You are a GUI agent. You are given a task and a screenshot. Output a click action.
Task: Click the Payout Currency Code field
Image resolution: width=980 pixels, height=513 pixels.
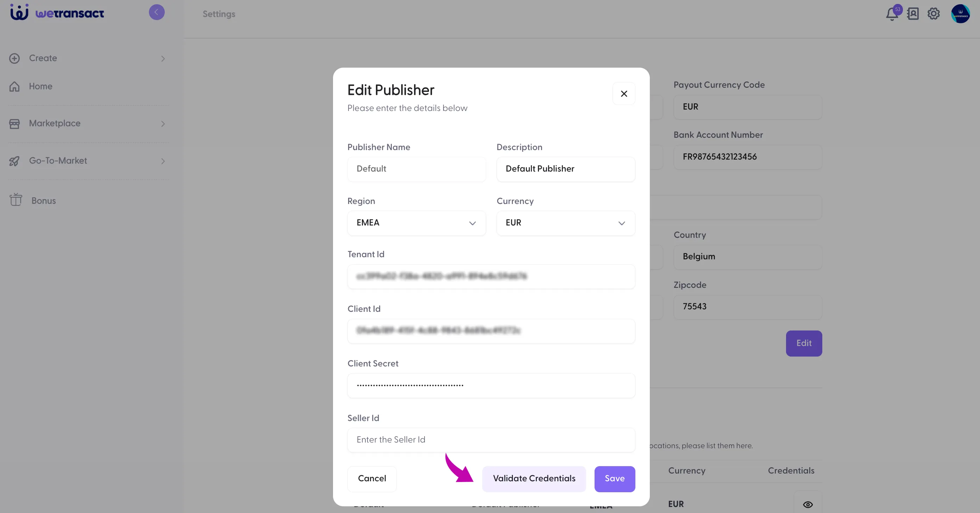point(748,107)
